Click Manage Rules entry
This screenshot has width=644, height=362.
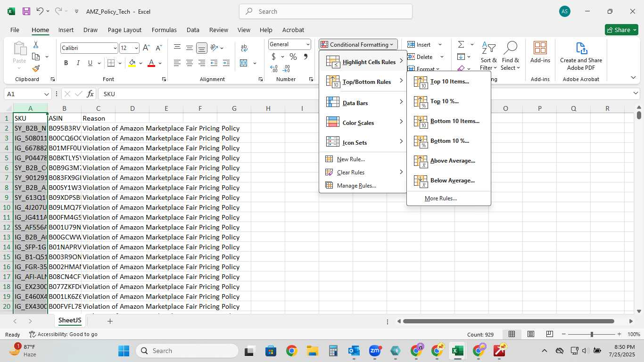click(x=363, y=186)
